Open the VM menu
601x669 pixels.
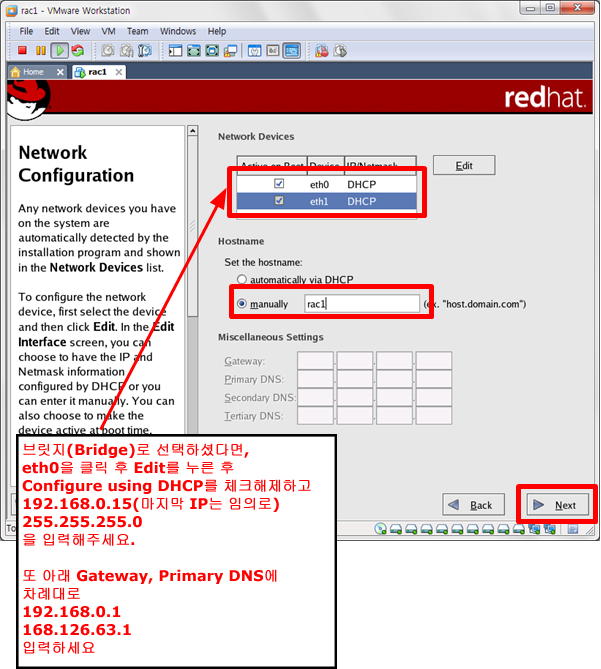pyautogui.click(x=108, y=31)
